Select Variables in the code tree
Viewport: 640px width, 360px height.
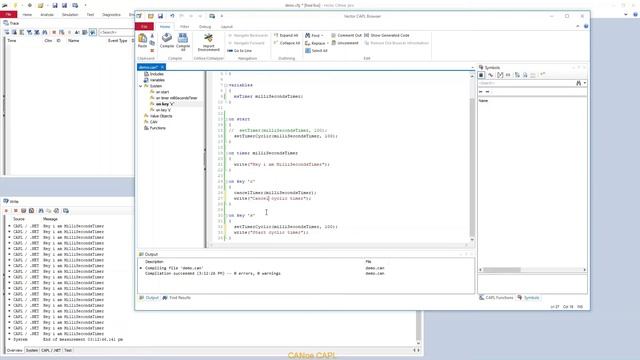(154, 80)
